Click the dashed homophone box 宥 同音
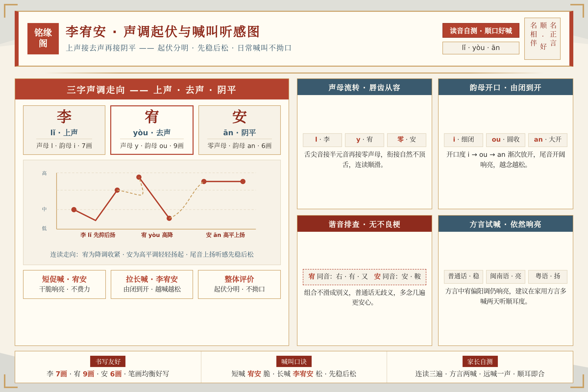The image size is (588, 392). pos(365,277)
